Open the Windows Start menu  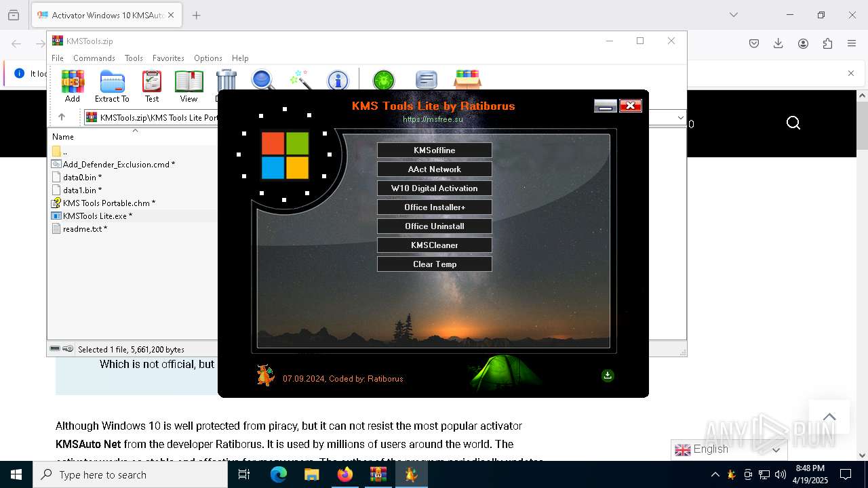point(16,474)
